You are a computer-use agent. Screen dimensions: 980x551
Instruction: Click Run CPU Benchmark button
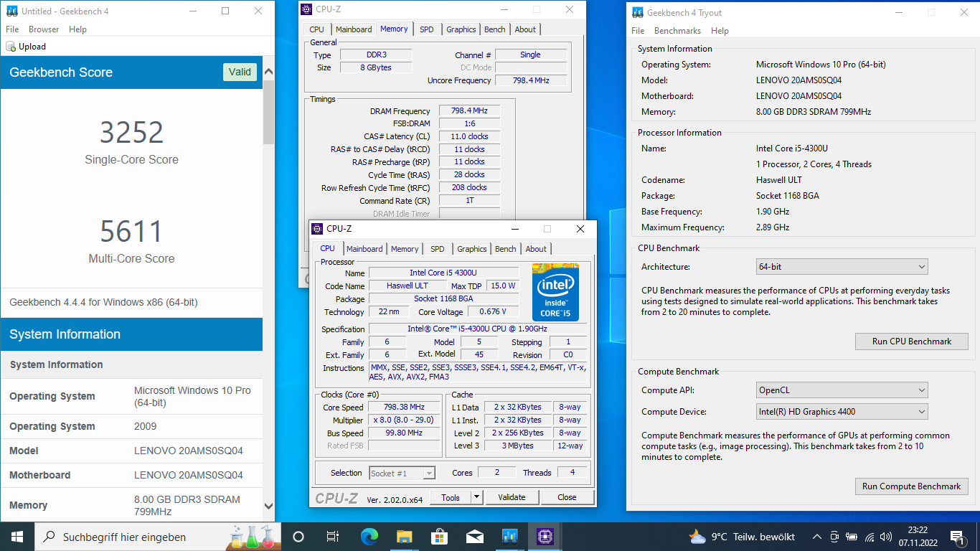click(912, 342)
